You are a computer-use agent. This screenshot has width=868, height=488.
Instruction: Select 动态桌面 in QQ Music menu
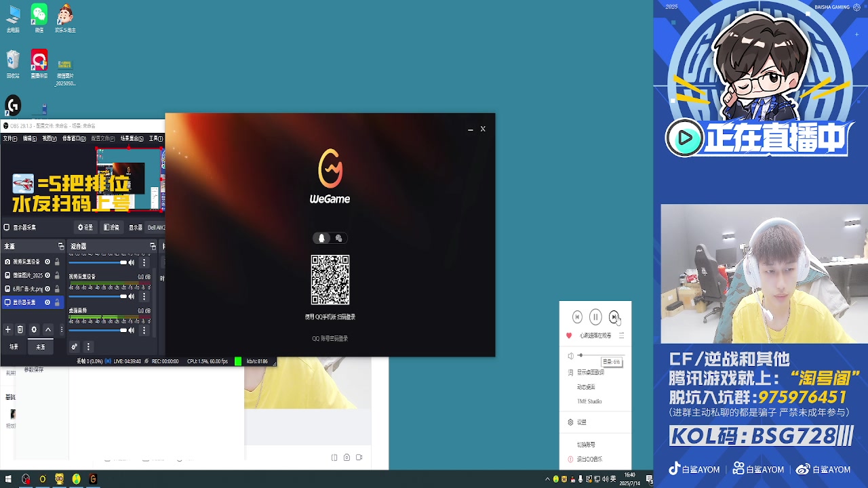[x=586, y=387]
